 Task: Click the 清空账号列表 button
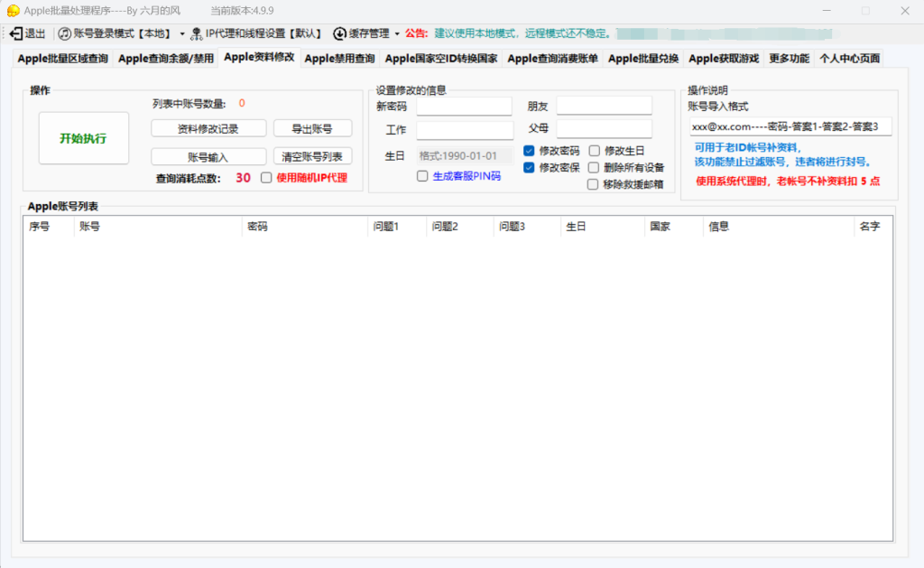312,156
